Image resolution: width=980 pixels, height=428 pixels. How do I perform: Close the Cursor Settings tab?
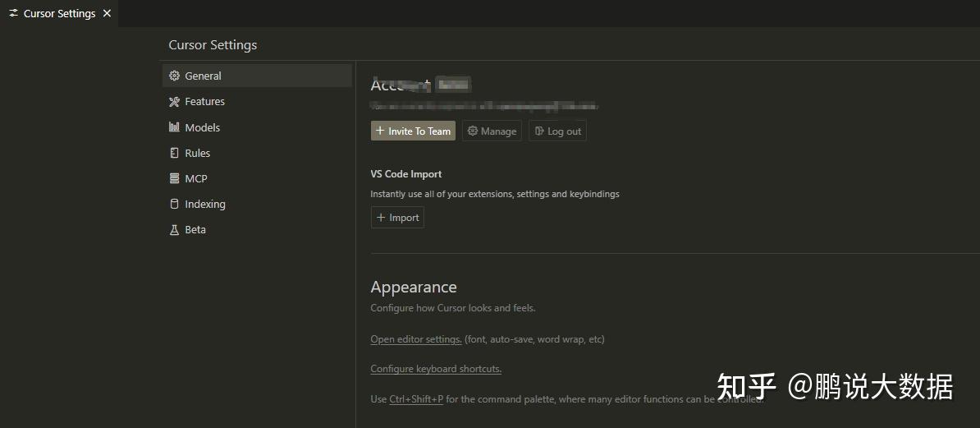pyautogui.click(x=107, y=13)
